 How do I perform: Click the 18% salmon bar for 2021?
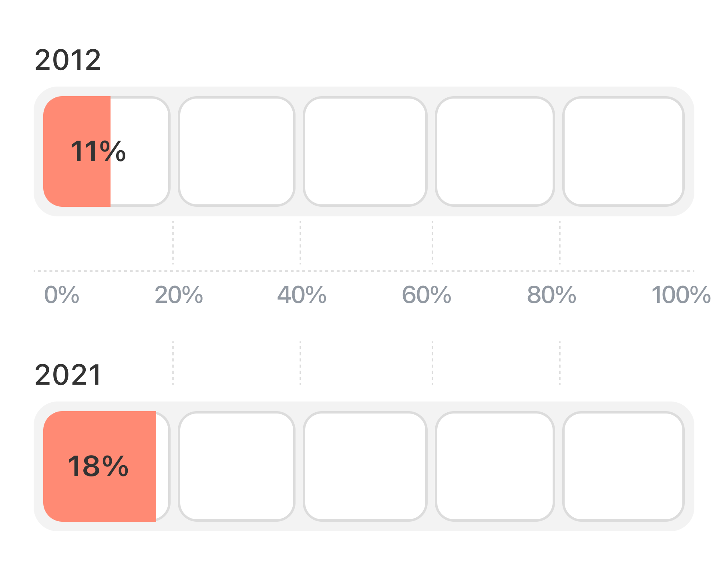pyautogui.click(x=100, y=466)
